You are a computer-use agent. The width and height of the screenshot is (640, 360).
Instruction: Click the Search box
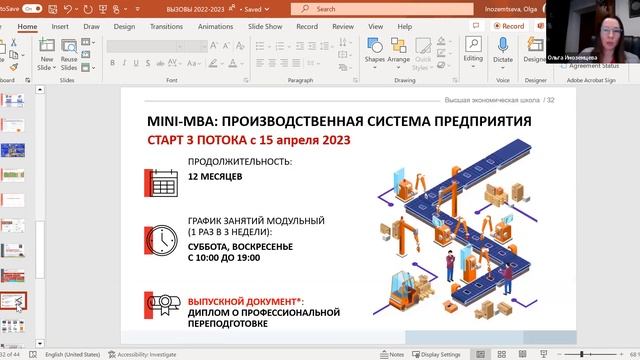click(x=382, y=9)
